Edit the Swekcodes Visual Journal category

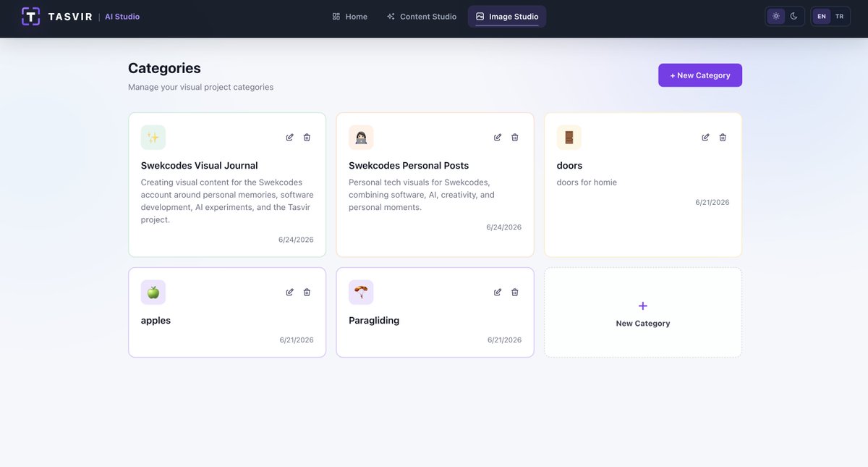(x=290, y=137)
